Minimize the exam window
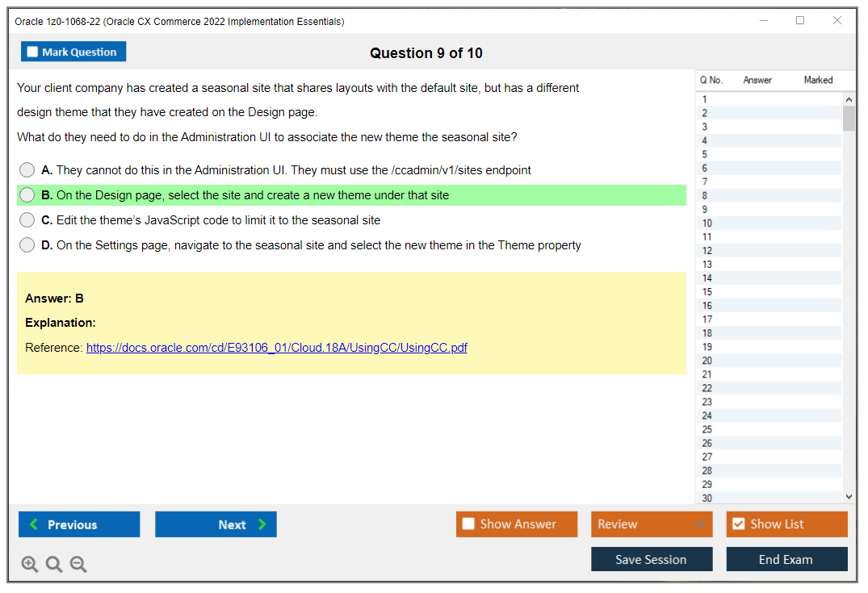This screenshot has width=868, height=593. pos(763,21)
